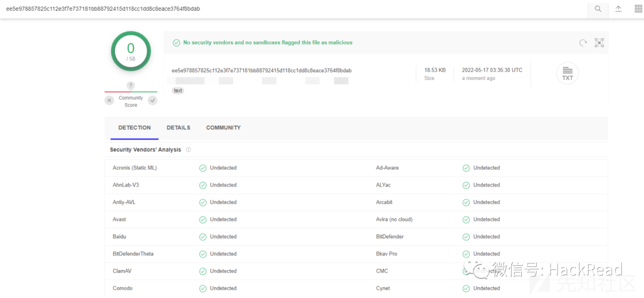644x298 pixels.
Task: Click the BitDefender undetected check icon
Action: click(466, 237)
